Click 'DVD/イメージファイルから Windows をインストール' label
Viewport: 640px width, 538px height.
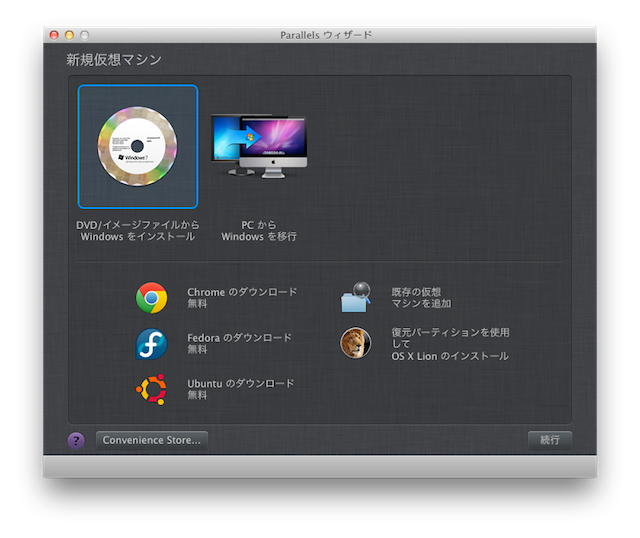tap(138, 231)
